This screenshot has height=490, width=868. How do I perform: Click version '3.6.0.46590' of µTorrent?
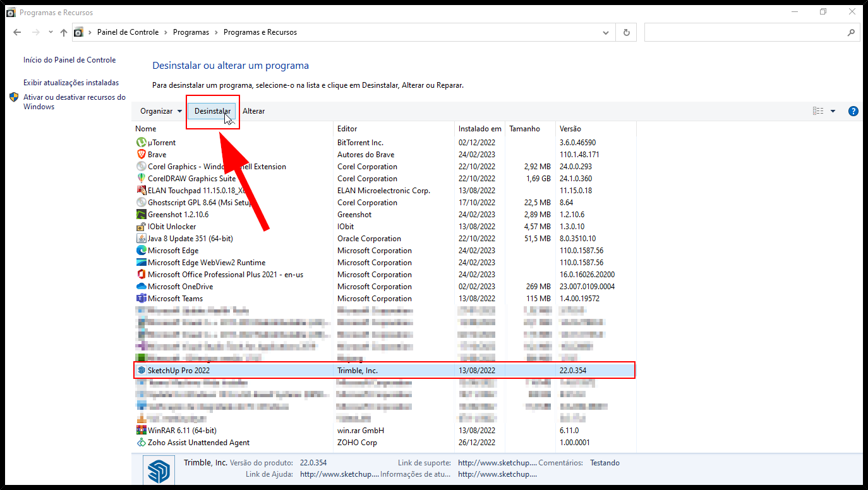577,143
